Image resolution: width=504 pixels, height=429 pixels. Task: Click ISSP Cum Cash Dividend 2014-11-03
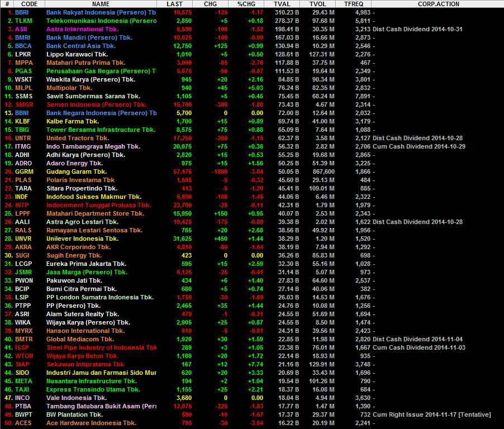[419, 347]
